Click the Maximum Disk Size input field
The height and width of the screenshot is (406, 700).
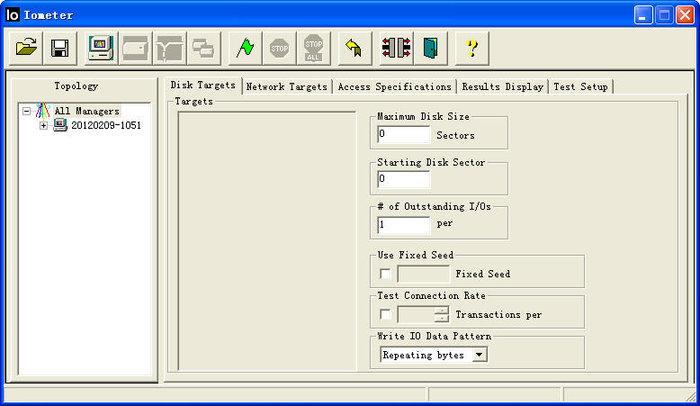tap(404, 134)
